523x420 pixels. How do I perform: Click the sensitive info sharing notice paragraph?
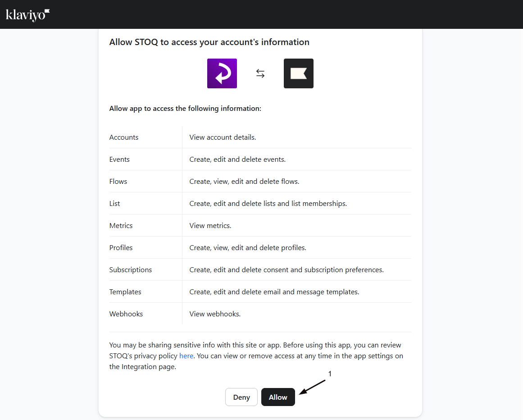coord(256,356)
